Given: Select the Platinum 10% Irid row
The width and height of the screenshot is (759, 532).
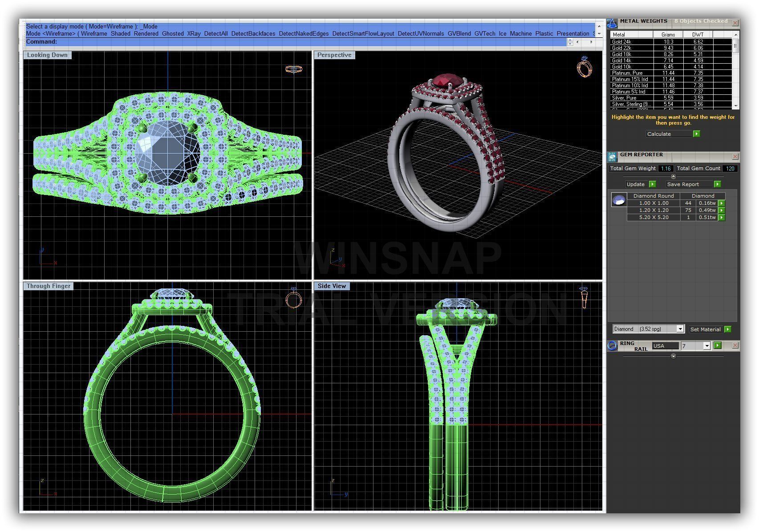Looking at the screenshot, I should point(671,85).
